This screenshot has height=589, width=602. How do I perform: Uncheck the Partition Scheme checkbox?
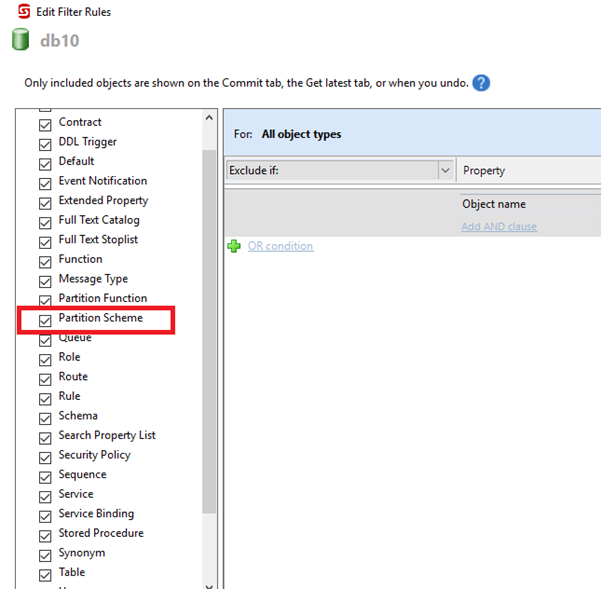[x=45, y=320]
